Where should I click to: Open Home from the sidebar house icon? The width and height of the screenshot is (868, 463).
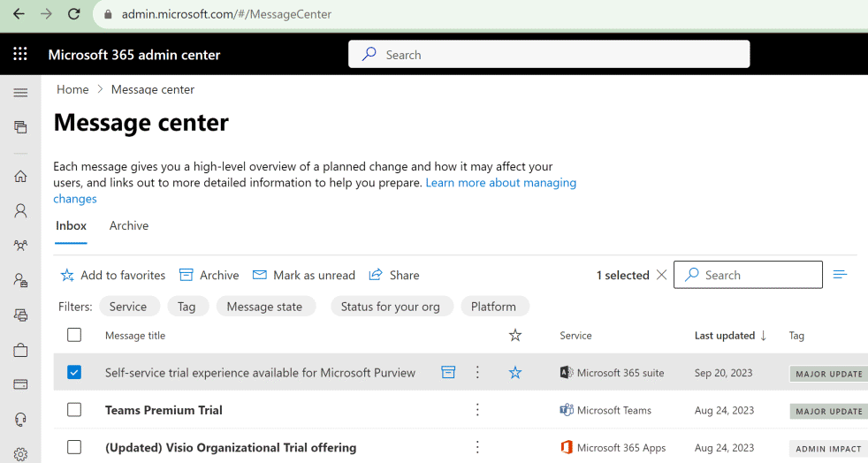(x=20, y=176)
